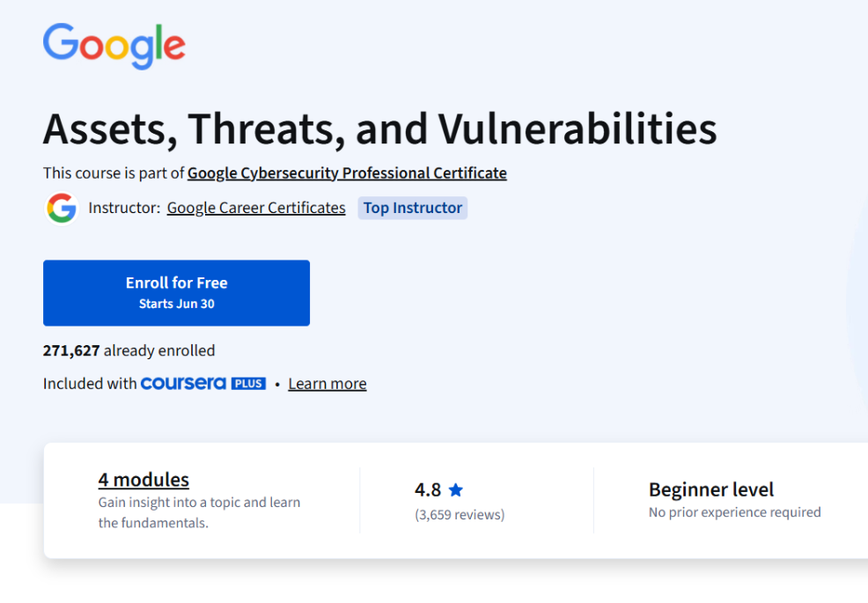Viewport: 868px width, 603px height.
Task: Click the Starts Jun 30 text on button
Action: click(x=176, y=302)
